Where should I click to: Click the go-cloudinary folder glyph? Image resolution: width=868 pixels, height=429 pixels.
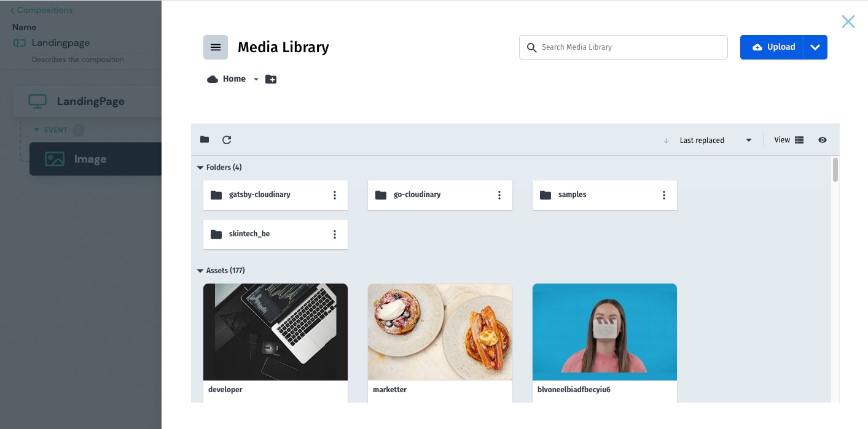pyautogui.click(x=381, y=195)
